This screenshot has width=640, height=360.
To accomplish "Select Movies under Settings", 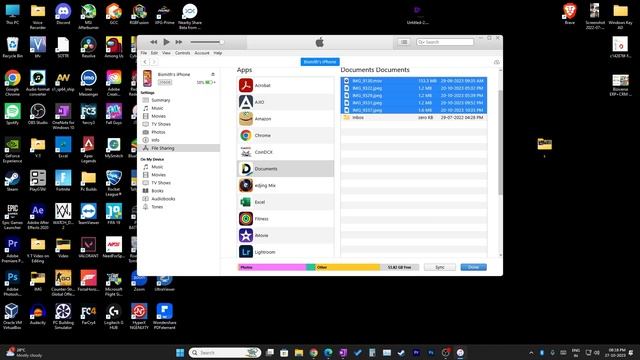I will point(158,116).
